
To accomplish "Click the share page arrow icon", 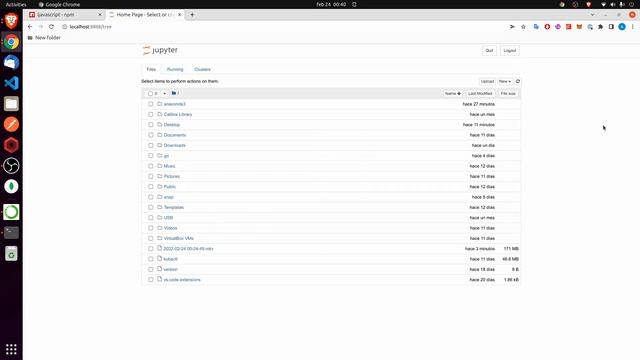I will 512,27.
